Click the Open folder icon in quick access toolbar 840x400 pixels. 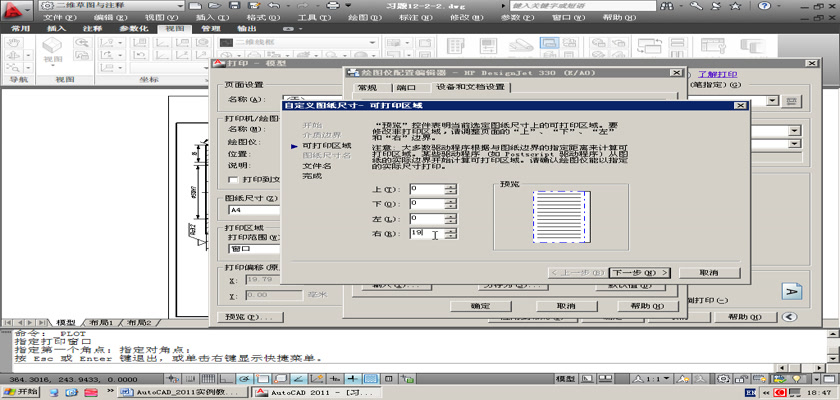[x=215, y=6]
